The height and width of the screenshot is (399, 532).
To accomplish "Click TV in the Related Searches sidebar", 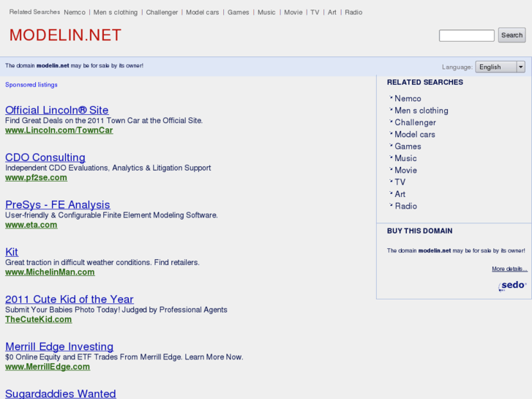I will 400,182.
